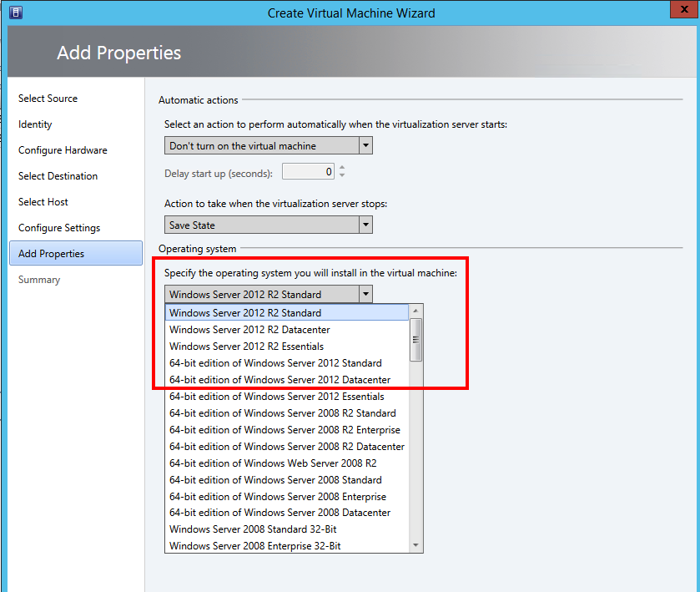The width and height of the screenshot is (700, 592).
Task: Select 64-bit Windows Web Server 2008 R2
Action: (x=287, y=463)
